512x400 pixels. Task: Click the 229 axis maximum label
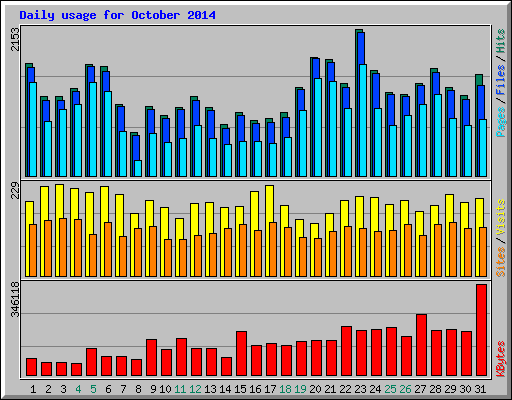click(x=15, y=191)
